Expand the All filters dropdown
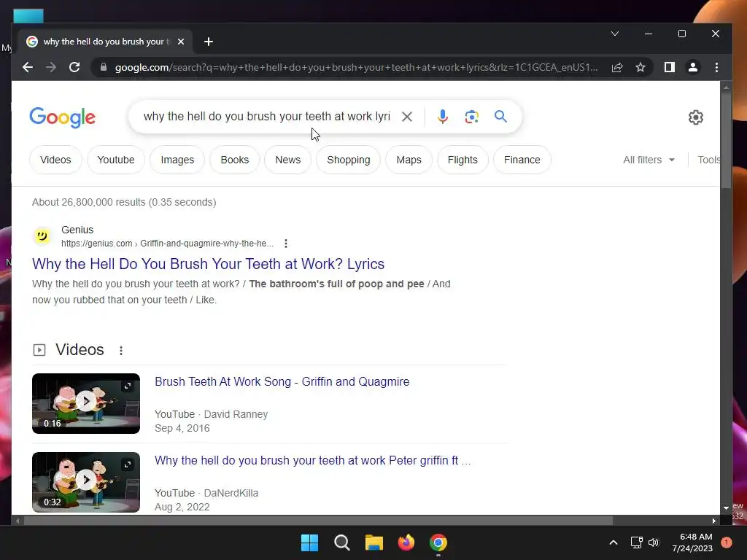Image resolution: width=747 pixels, height=560 pixels. 649,160
